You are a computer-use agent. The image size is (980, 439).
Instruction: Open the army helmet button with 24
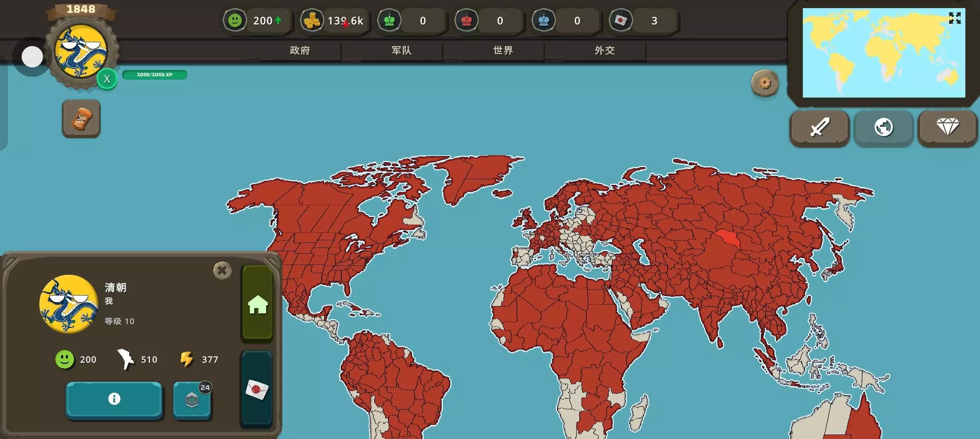[x=192, y=400]
